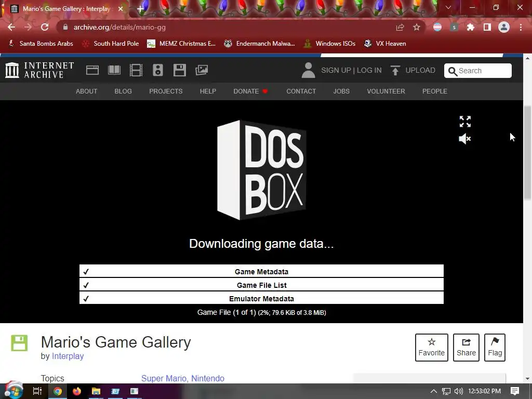Open Windows Start button
This screenshot has height=399, width=532.
[x=14, y=391]
